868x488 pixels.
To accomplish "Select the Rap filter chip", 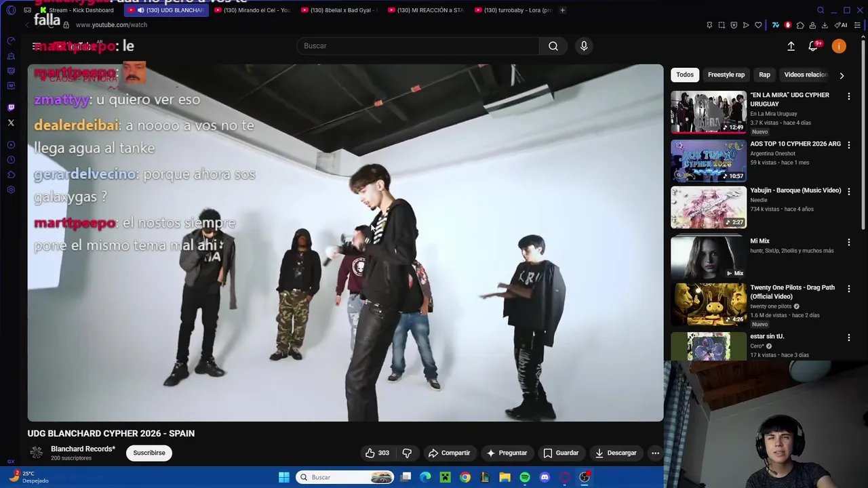I will [764, 75].
